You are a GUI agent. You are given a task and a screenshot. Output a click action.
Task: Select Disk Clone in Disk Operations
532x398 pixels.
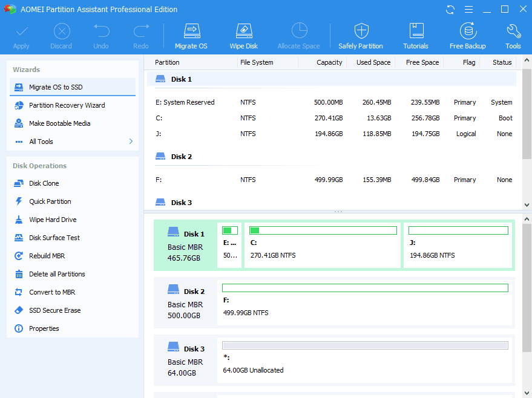click(44, 183)
